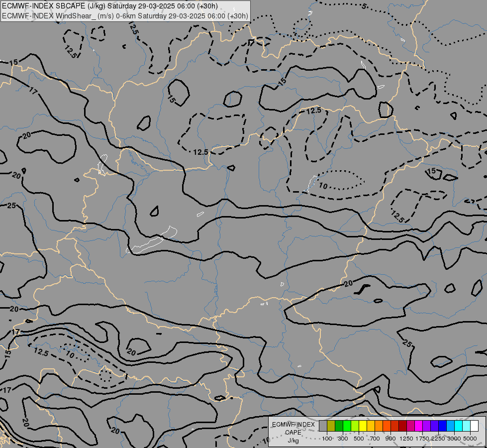Click the legend value 2250

(x=438, y=439)
